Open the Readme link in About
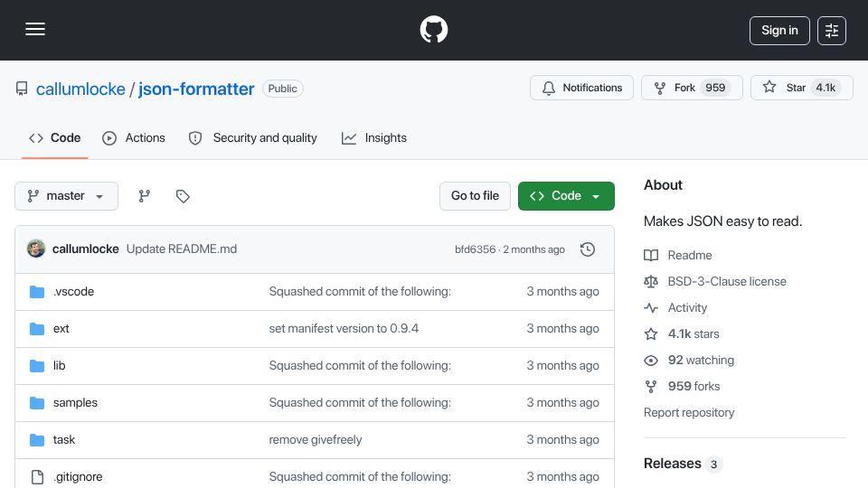868x488 pixels. tap(690, 255)
